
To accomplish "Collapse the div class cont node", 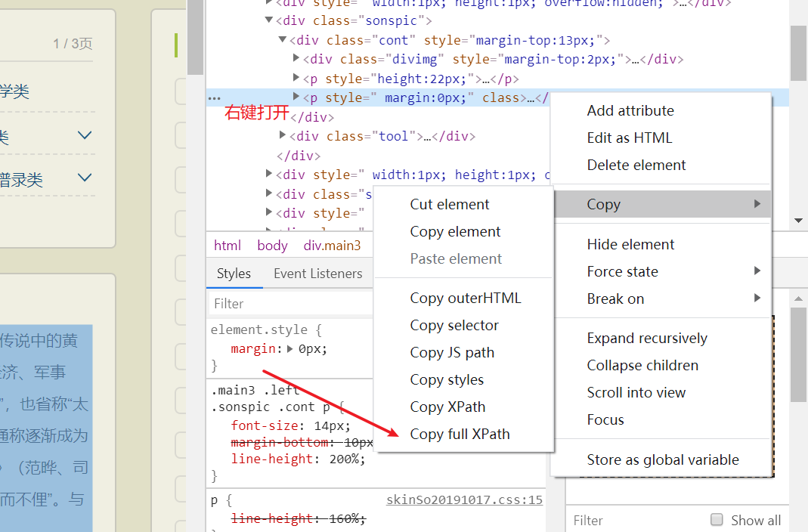I will pyautogui.click(x=283, y=39).
